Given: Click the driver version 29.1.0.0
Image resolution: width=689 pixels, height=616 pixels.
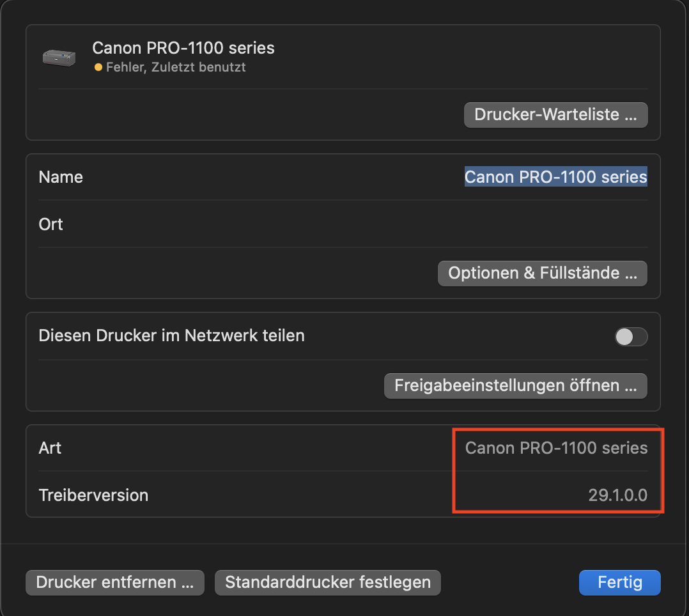Looking at the screenshot, I should [x=617, y=495].
